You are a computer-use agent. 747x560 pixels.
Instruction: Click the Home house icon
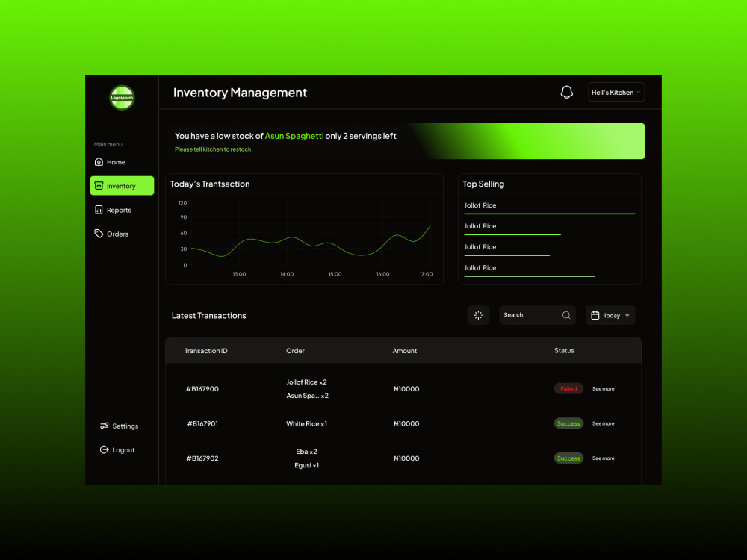[x=99, y=162]
